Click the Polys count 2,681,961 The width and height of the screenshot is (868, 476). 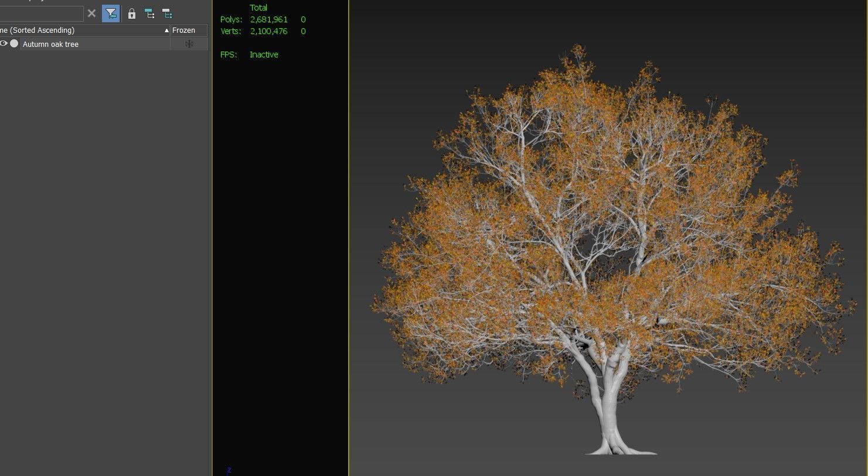(269, 19)
